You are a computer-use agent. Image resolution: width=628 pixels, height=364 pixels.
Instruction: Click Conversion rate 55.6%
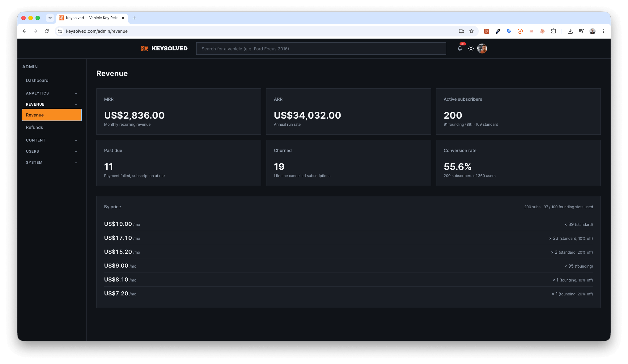click(x=457, y=167)
